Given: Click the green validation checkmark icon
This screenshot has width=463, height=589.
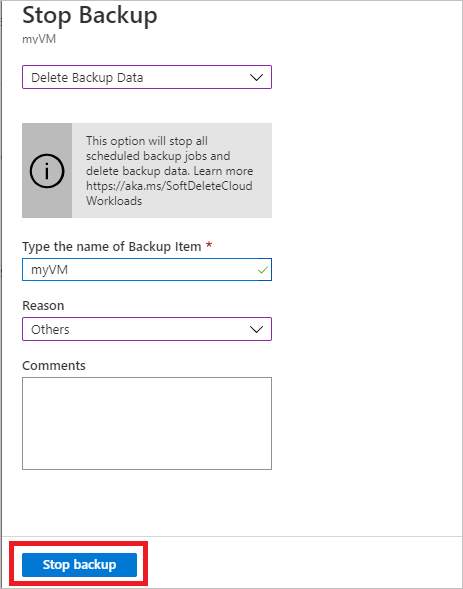Looking at the screenshot, I should [x=263, y=270].
